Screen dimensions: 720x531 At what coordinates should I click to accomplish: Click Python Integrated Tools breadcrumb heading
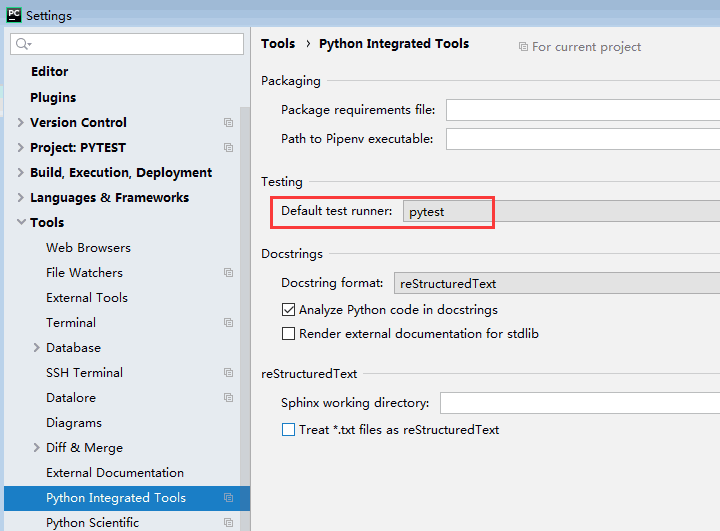[x=394, y=44]
